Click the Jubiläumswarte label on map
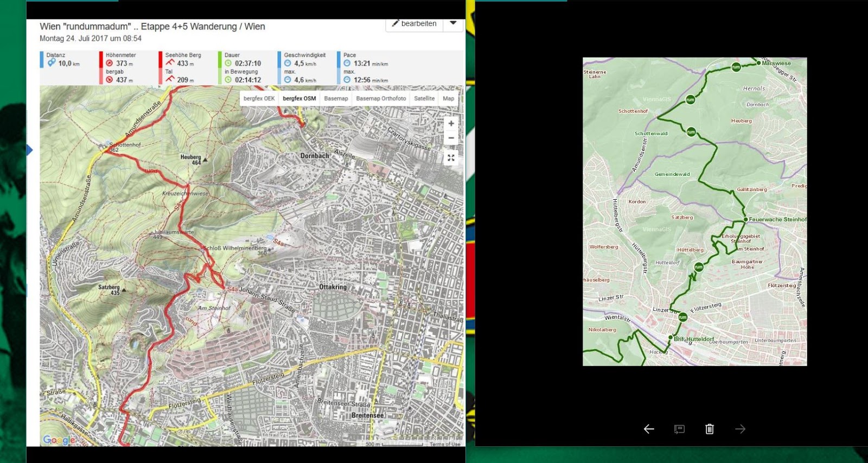868x463 pixels. coord(174,232)
